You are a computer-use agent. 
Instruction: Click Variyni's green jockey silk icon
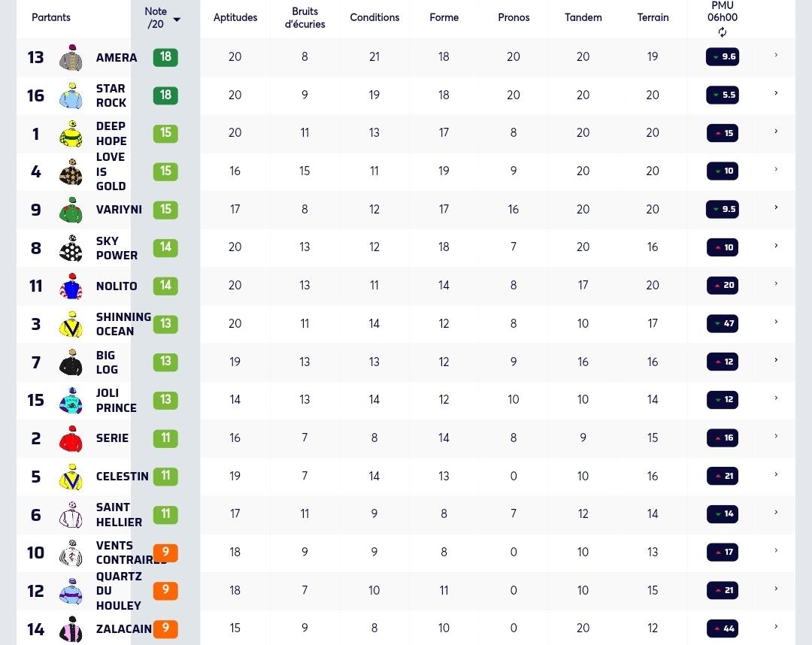[71, 210]
